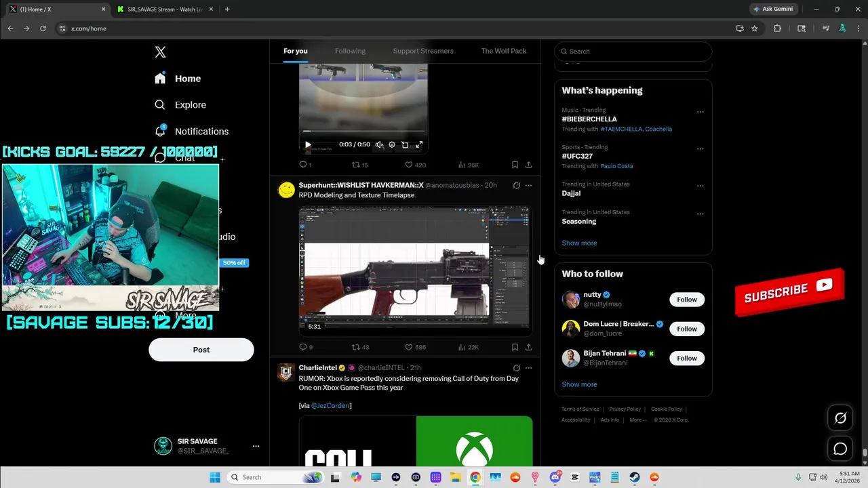Repost the post with 15 reposts
Screen dimensions: 868x488
pos(359,165)
